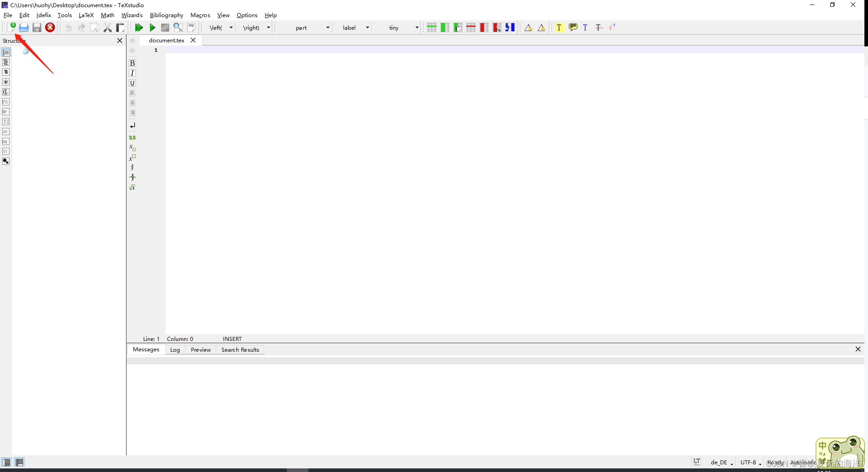Open a file using the folder icon

[x=24, y=27]
